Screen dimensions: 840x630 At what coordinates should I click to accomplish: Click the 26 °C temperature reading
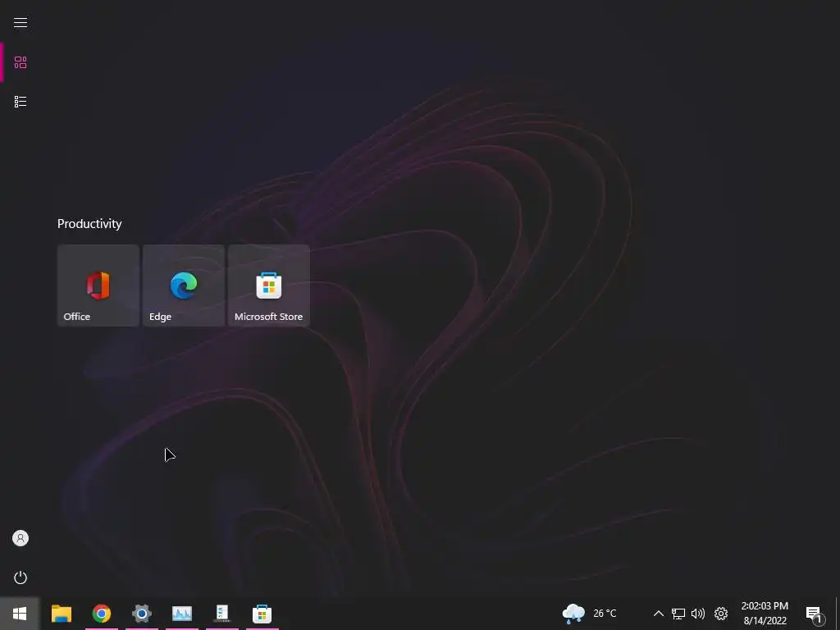point(605,614)
